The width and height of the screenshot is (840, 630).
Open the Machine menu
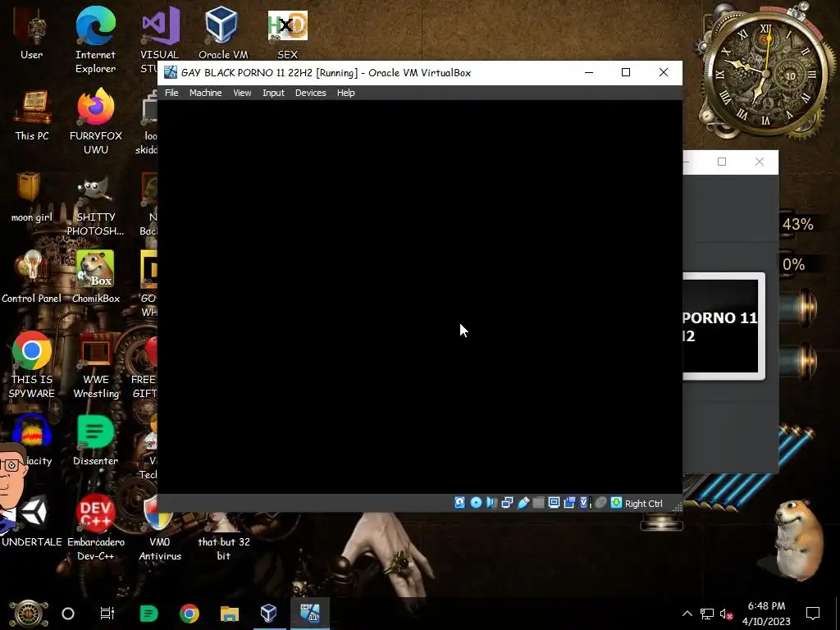(205, 93)
